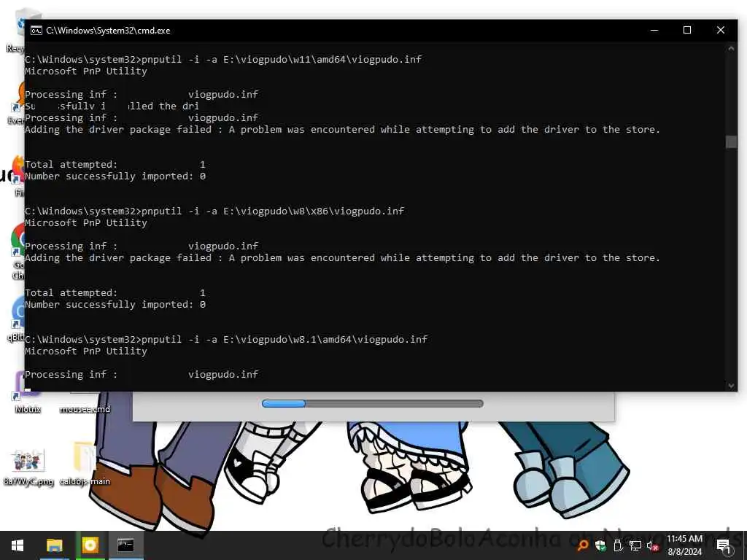Click the pnputil w8\x86\viogpudo.inf command line

point(214,211)
